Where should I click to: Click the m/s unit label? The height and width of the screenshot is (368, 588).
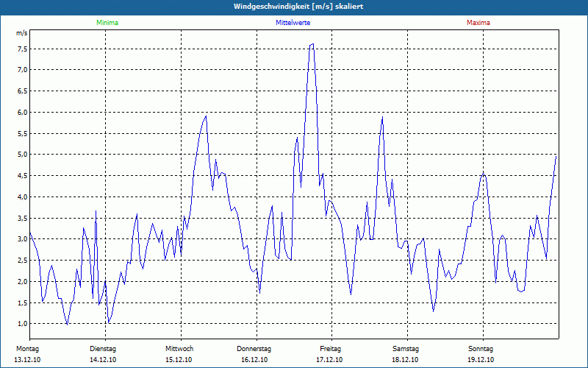(x=22, y=33)
